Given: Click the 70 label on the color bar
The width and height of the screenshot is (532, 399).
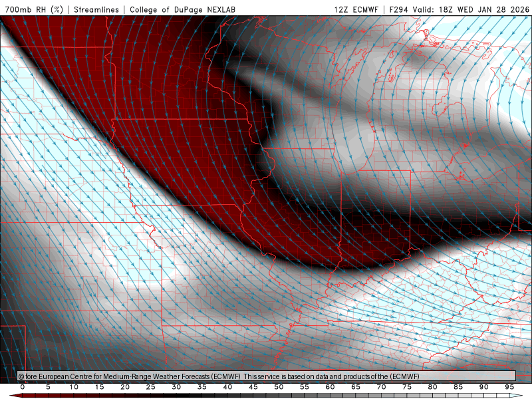Looking at the screenshot, I should 381,387.
